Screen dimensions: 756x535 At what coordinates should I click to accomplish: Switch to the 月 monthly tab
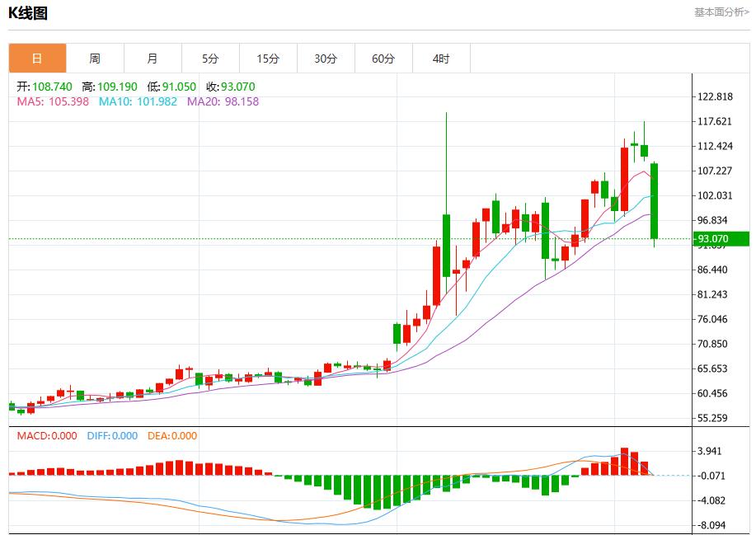pyautogui.click(x=153, y=59)
